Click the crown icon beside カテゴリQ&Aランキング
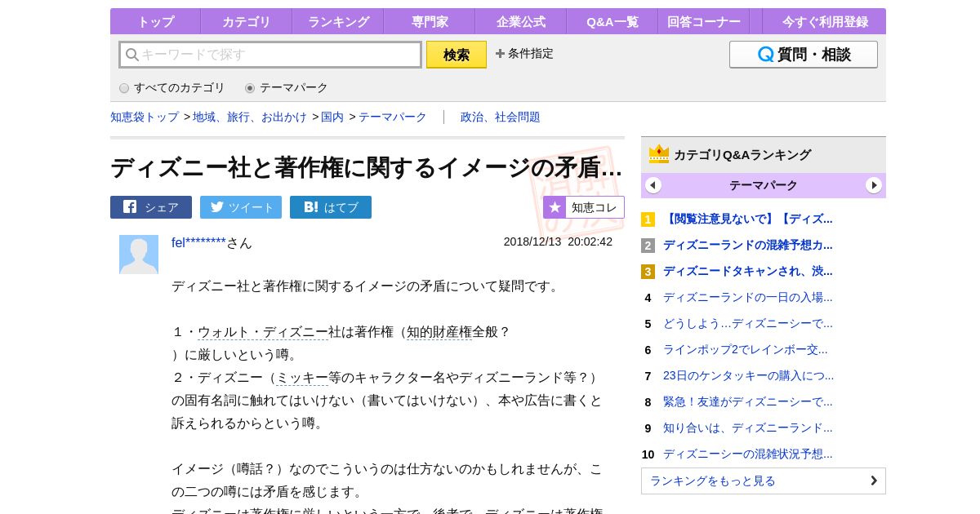Screen dimensions: 980x514 [x=659, y=154]
